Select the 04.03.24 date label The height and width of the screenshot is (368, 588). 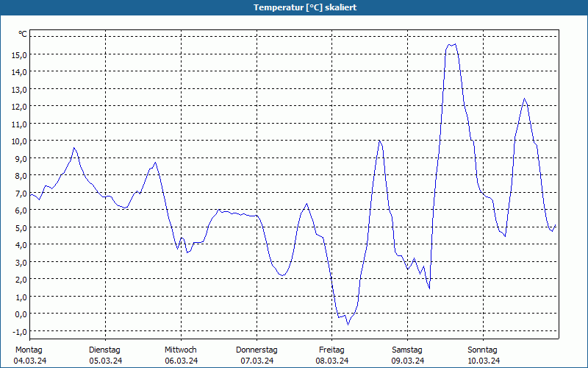coord(30,361)
